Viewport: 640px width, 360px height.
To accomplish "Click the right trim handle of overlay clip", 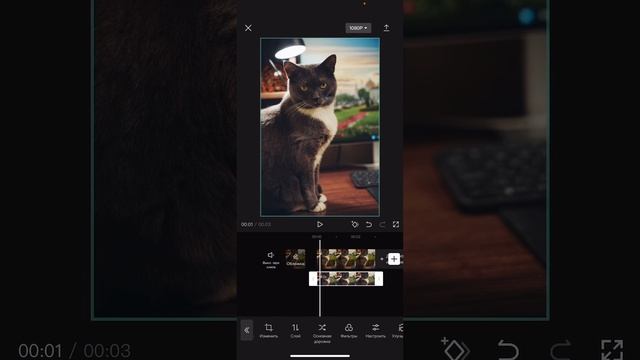I will [379, 279].
